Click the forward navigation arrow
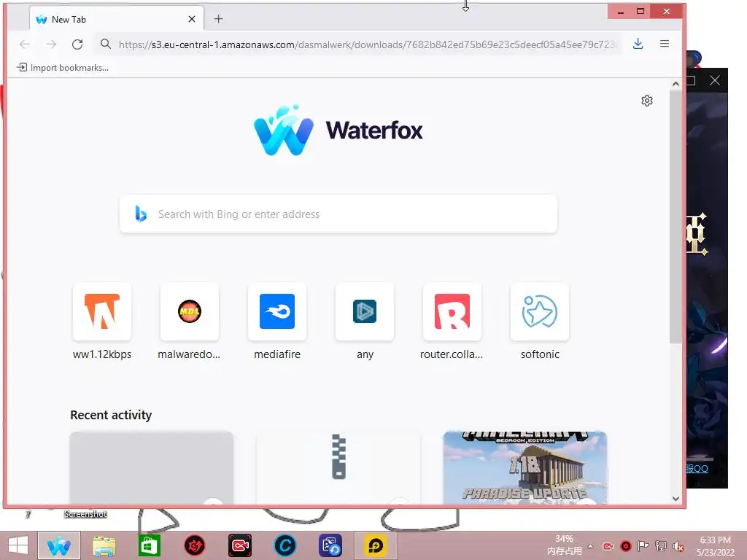This screenshot has width=747, height=560. pos(51,44)
